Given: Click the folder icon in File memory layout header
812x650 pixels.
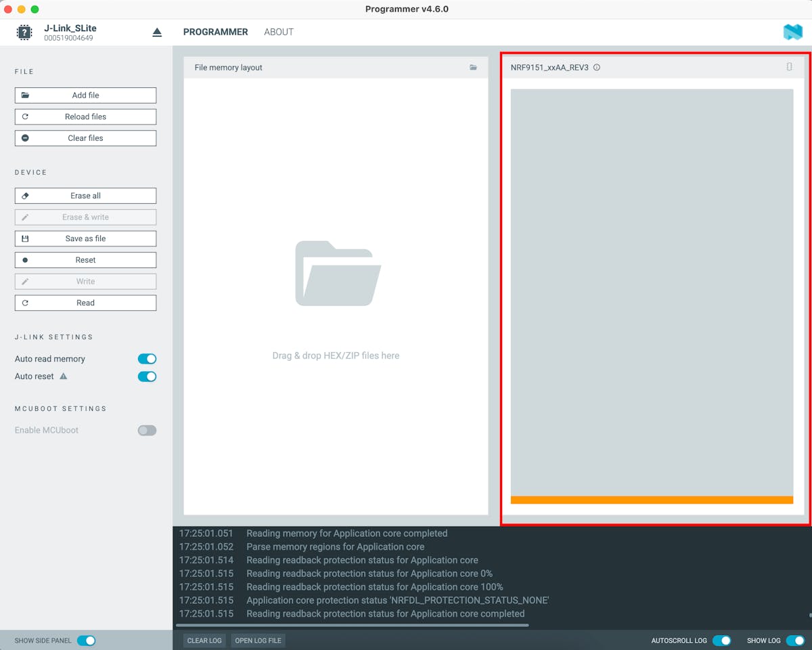Looking at the screenshot, I should (473, 68).
